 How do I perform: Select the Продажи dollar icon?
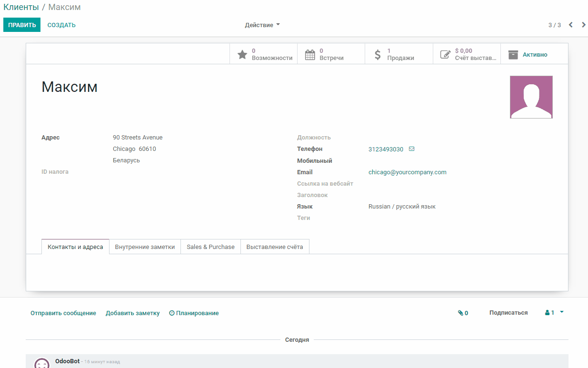[378, 54]
